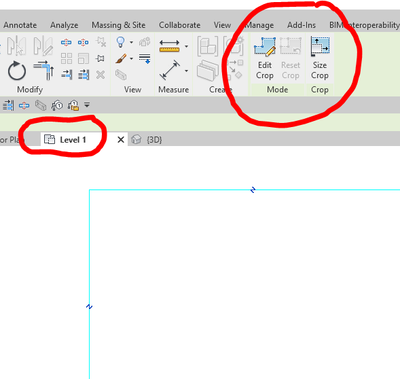The image size is (400, 379).
Task: Open the Hide in View lightbulb dropdown
Action: point(131,42)
